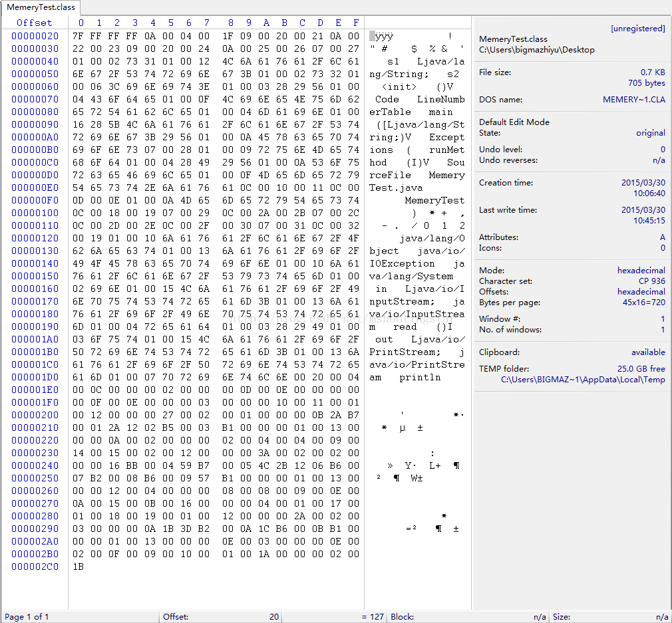The width and height of the screenshot is (672, 623).
Task: Click the 705 bytes value
Action: click(646, 83)
